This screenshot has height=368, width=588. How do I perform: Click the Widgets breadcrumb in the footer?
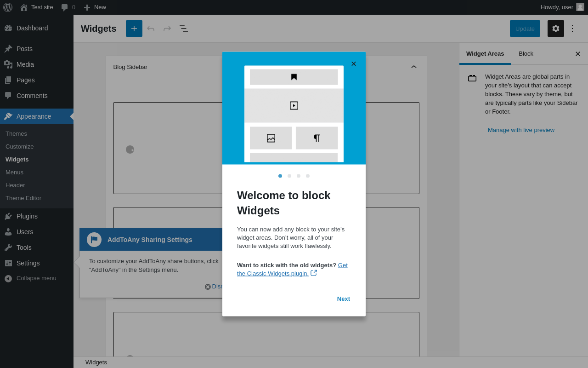[96, 362]
